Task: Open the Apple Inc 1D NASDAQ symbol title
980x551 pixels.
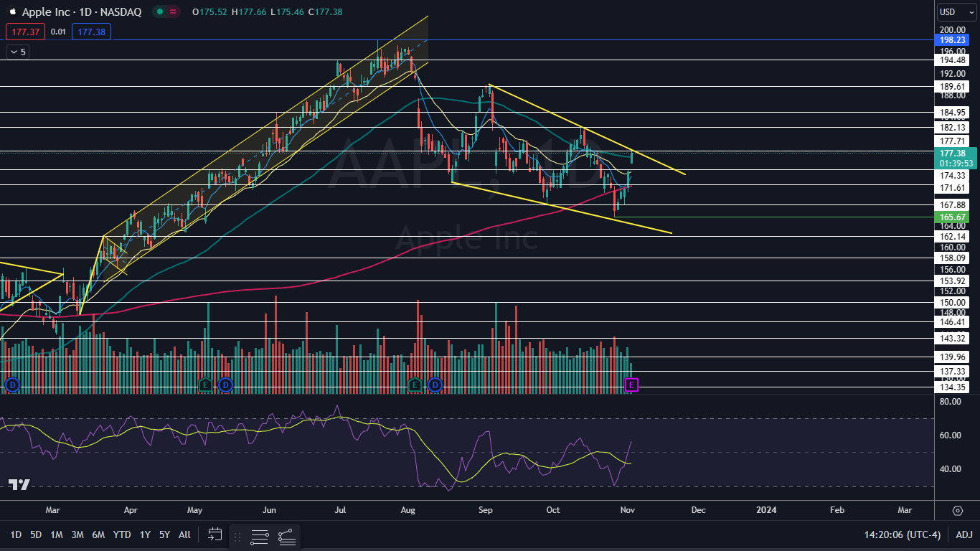Action: point(82,12)
